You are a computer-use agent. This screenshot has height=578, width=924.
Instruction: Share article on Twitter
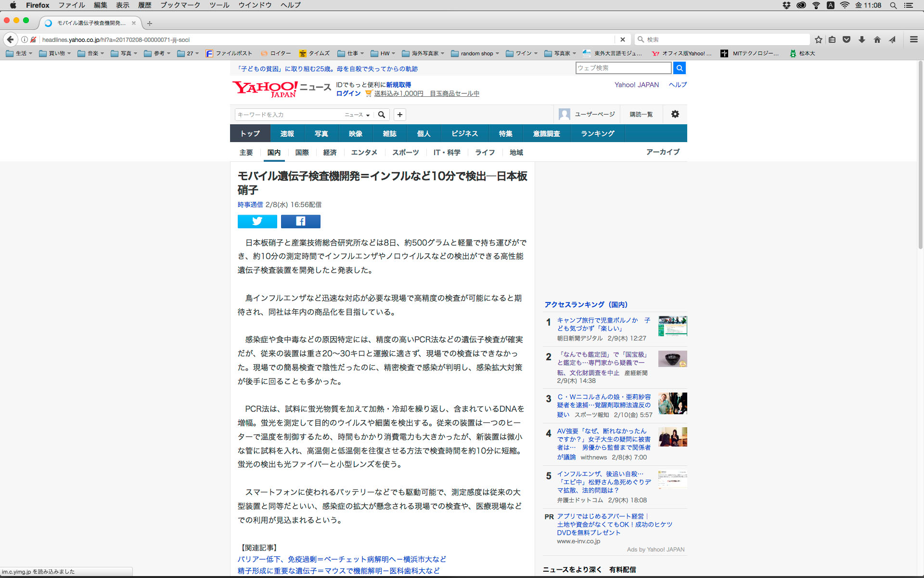tap(257, 222)
